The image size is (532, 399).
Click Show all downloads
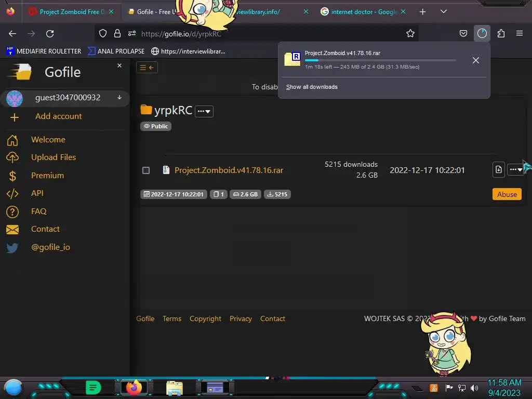312,87
